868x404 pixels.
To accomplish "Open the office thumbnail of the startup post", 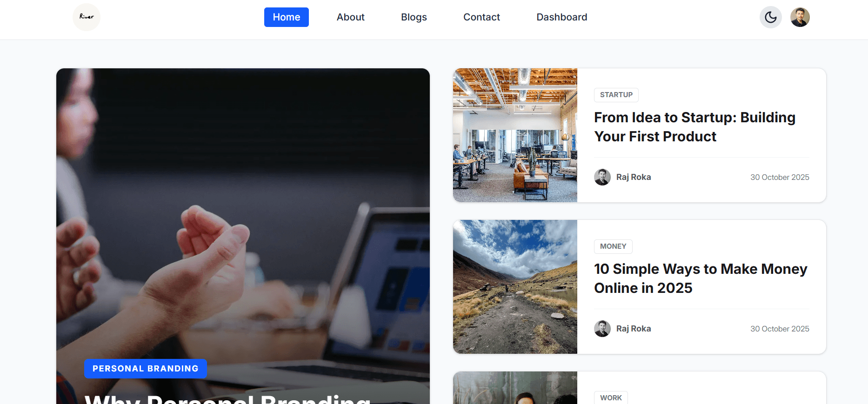I will [515, 135].
